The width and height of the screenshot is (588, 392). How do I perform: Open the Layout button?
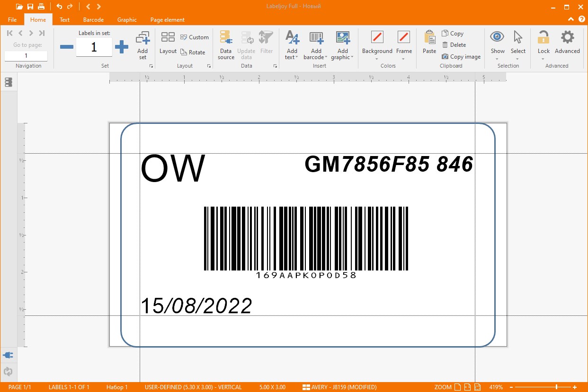point(168,43)
